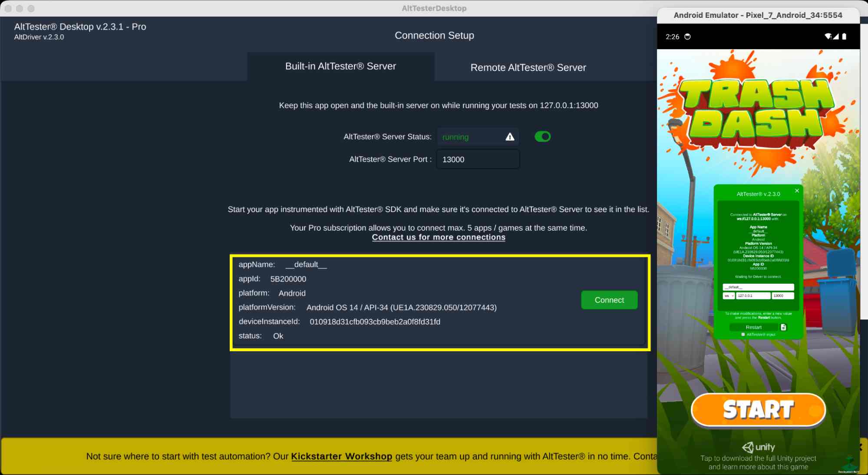Click the 2:26 clock in emulator
The width and height of the screenshot is (868, 475).
672,37
